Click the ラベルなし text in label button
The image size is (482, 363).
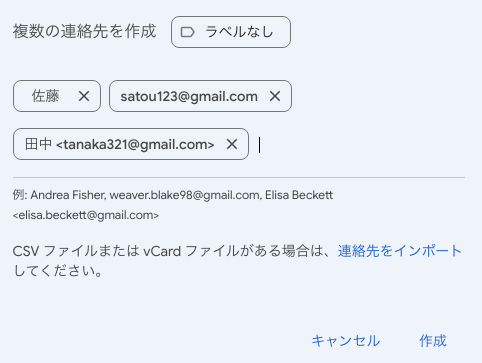[x=239, y=32]
